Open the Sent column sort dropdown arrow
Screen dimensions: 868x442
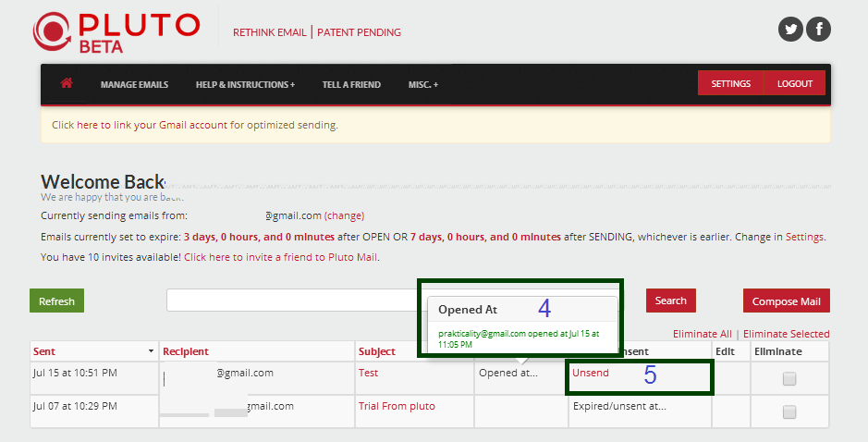[x=151, y=351]
